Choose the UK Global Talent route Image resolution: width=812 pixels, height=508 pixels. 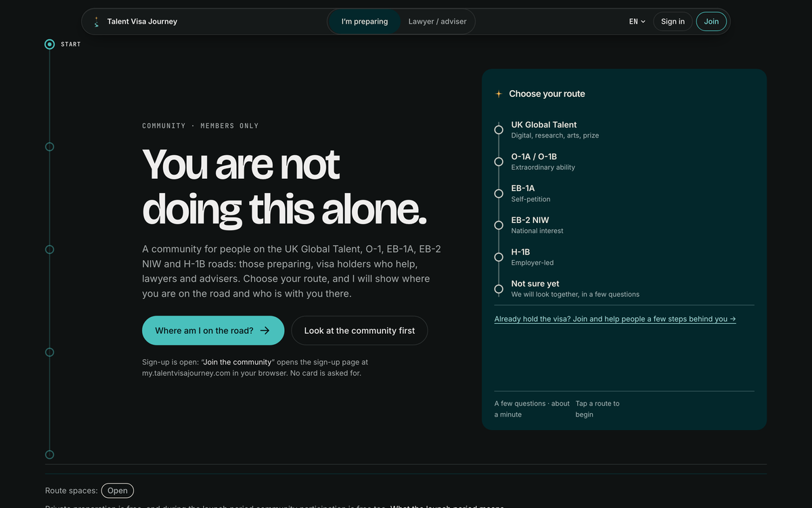pos(624,129)
